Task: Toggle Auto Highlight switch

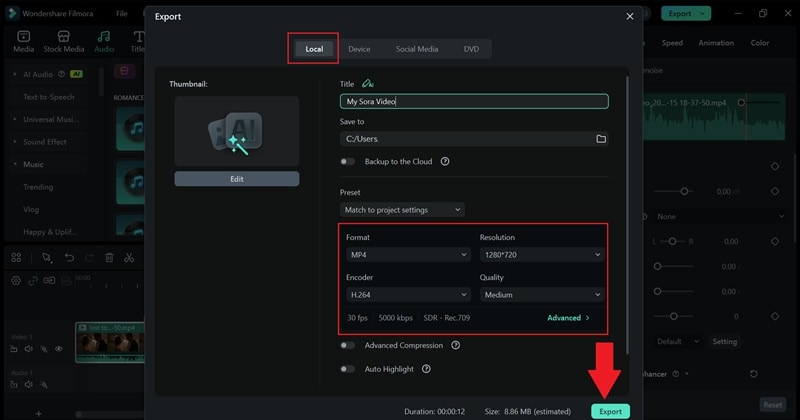Action: [347, 369]
